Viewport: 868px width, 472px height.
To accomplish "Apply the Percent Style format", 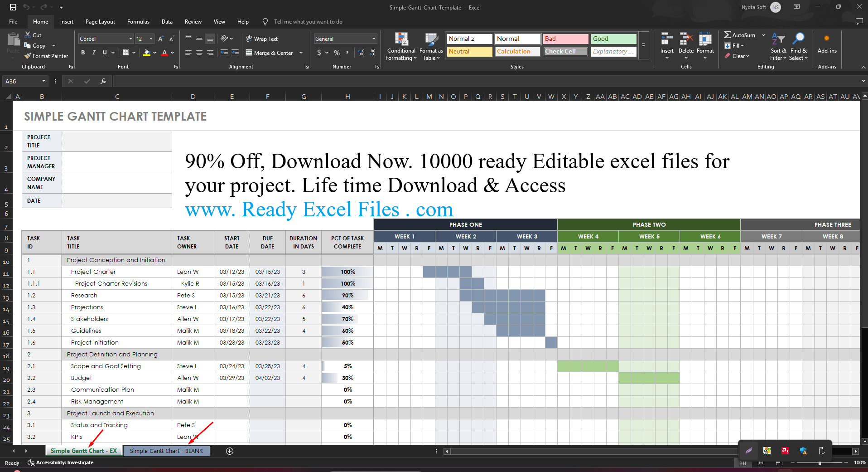I will coord(337,53).
